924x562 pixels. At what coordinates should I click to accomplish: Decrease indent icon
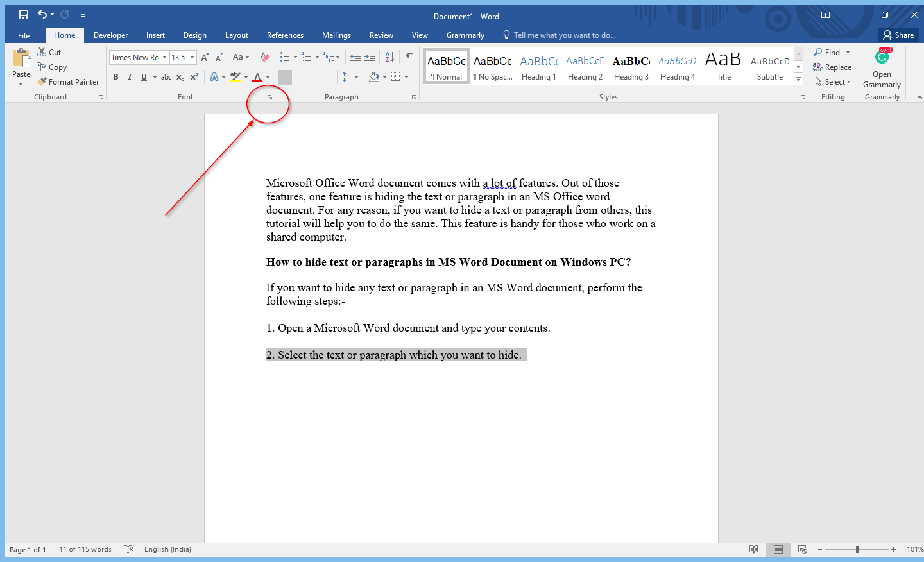[x=355, y=58]
